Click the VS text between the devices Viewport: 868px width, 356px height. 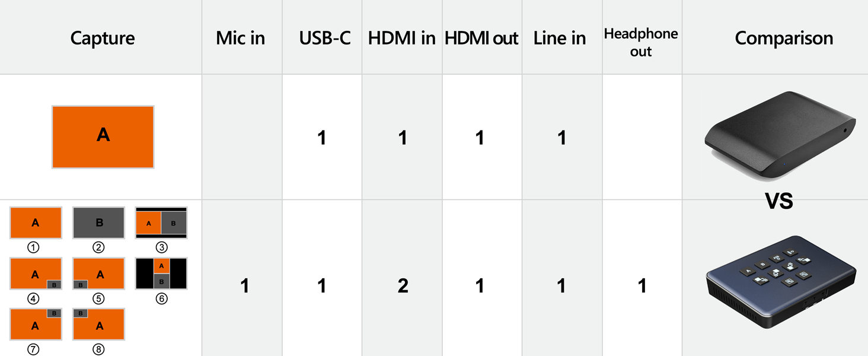coord(779,201)
